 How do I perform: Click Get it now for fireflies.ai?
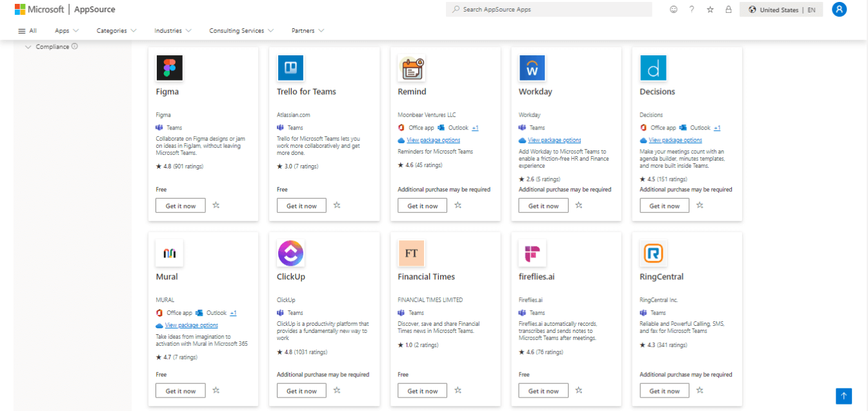[543, 391]
